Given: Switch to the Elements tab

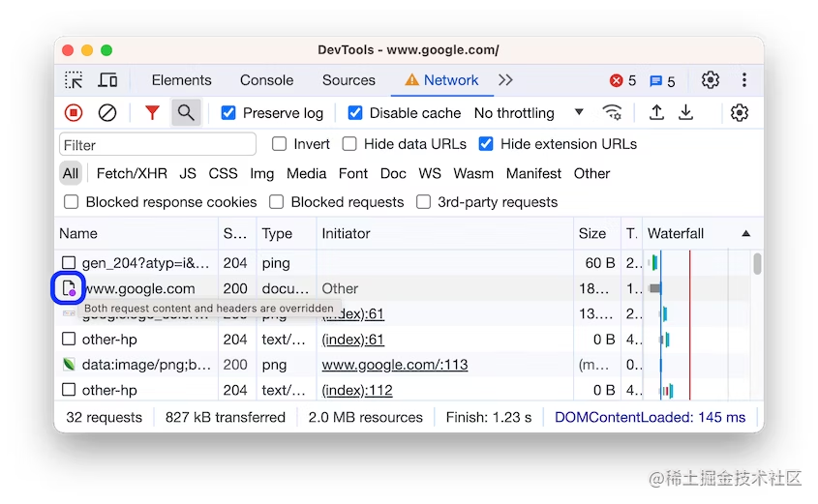Looking at the screenshot, I should pos(182,80).
